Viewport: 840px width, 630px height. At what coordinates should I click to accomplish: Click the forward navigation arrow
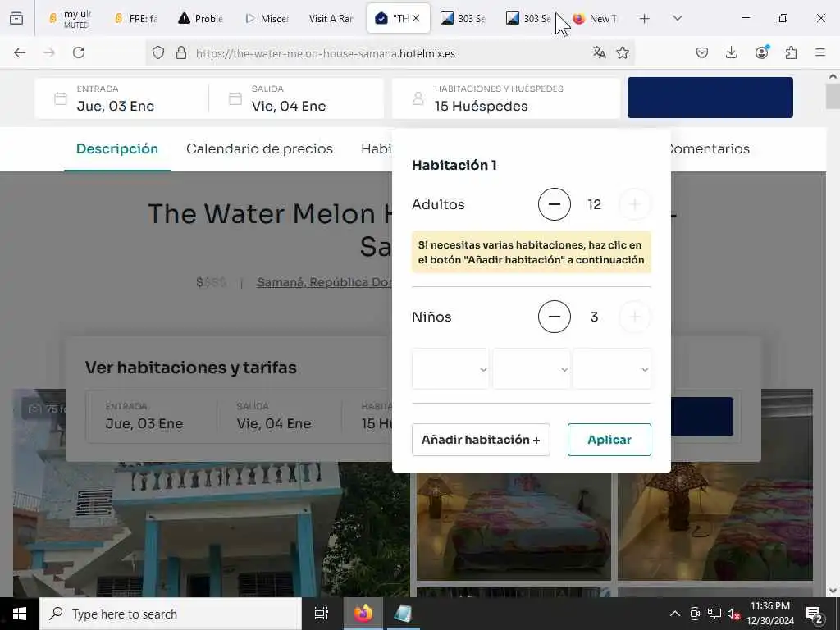tap(49, 52)
